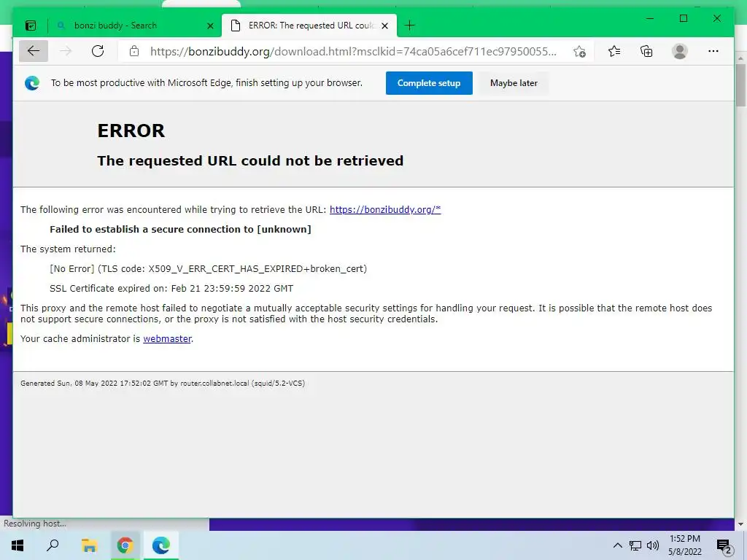Add this page to favorites star icon

579,51
